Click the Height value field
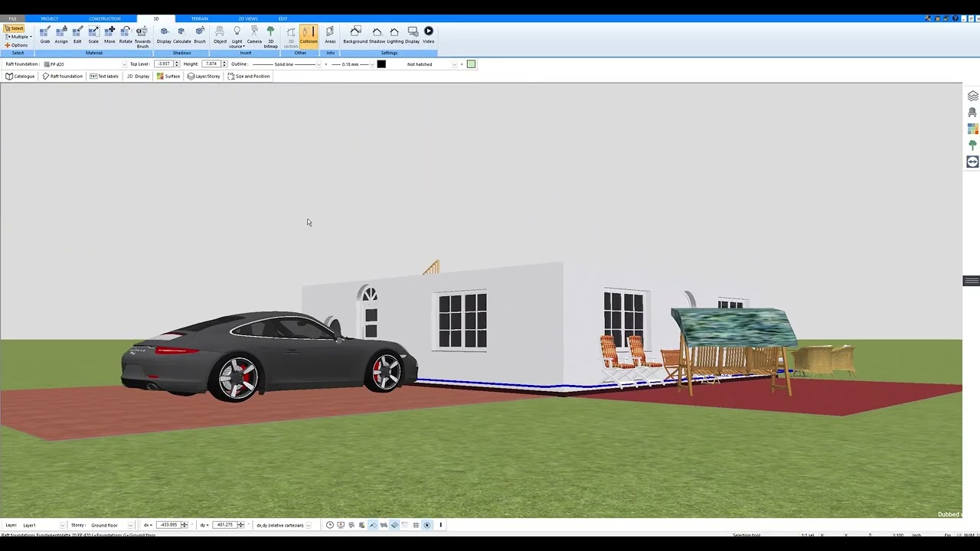Viewport: 980px width, 551px height. (211, 64)
